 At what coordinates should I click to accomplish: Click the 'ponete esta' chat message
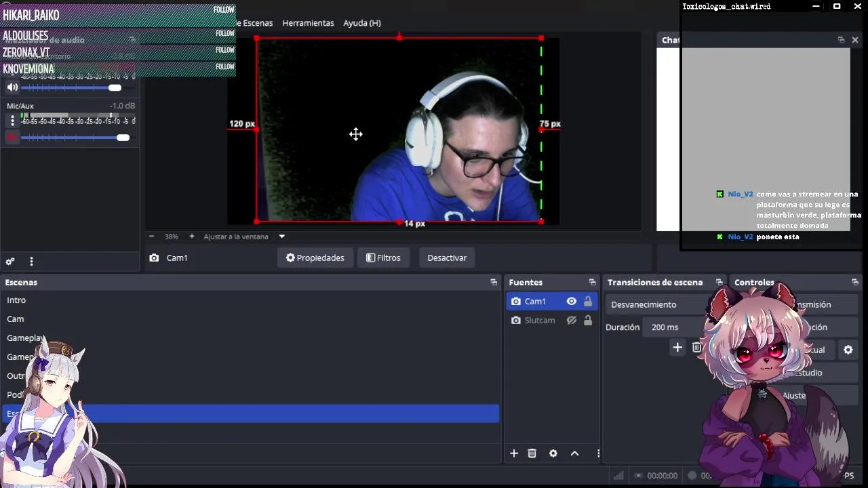[x=778, y=237]
